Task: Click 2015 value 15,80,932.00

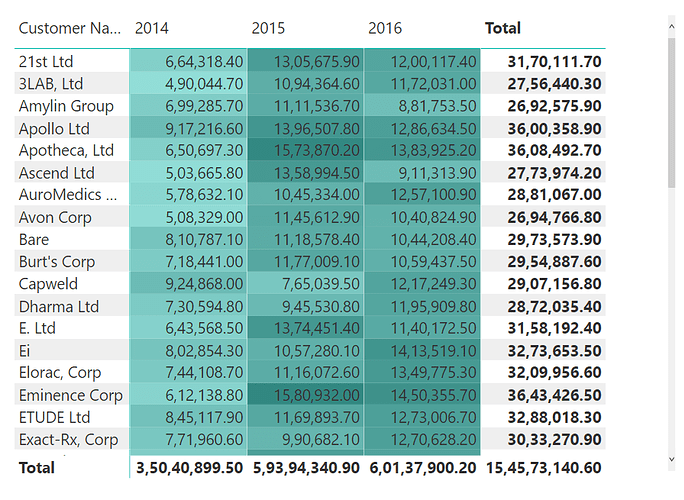Action: click(x=316, y=396)
